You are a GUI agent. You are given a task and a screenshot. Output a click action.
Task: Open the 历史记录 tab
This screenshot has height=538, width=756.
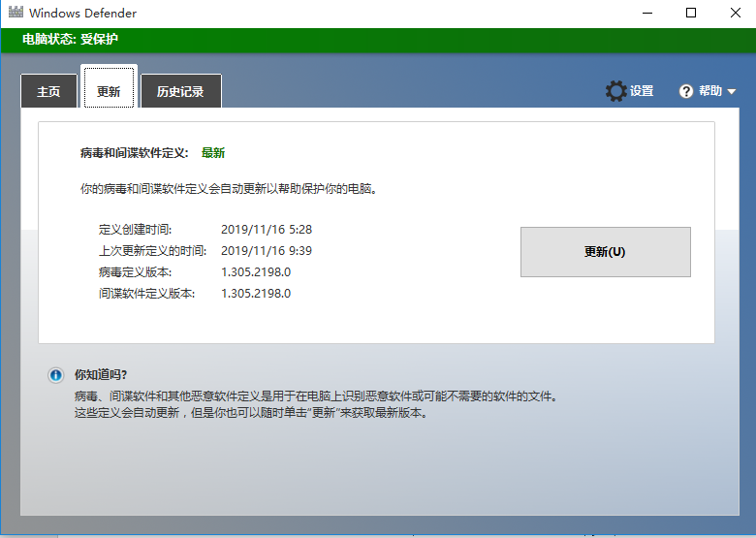click(180, 91)
